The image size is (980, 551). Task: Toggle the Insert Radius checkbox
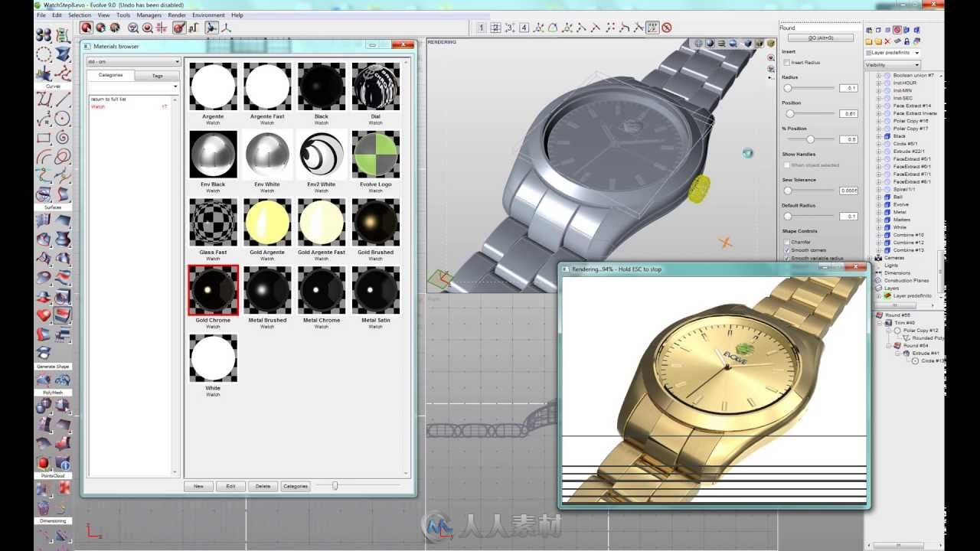coord(786,62)
